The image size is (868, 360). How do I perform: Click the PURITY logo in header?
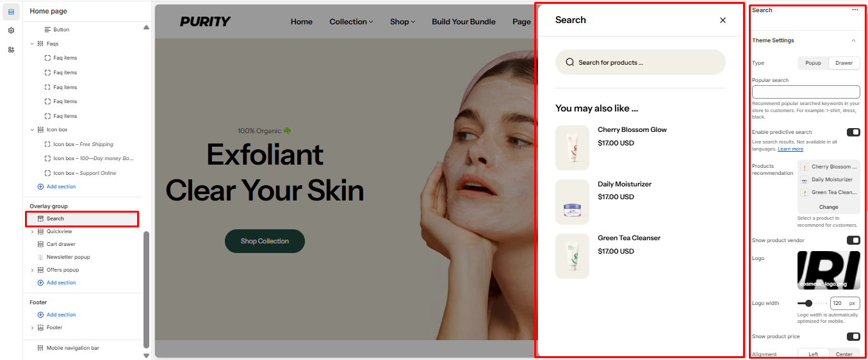[x=205, y=22]
